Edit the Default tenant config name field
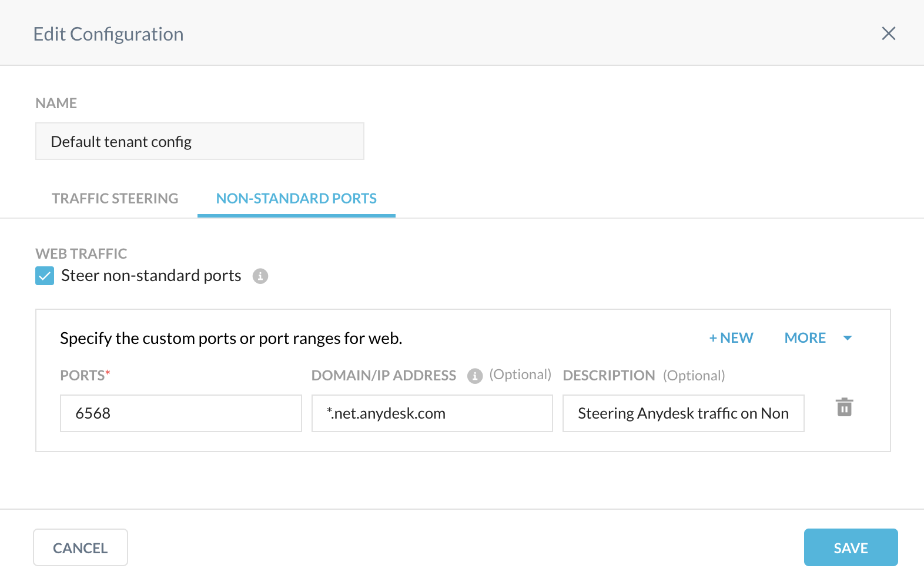 [200, 141]
